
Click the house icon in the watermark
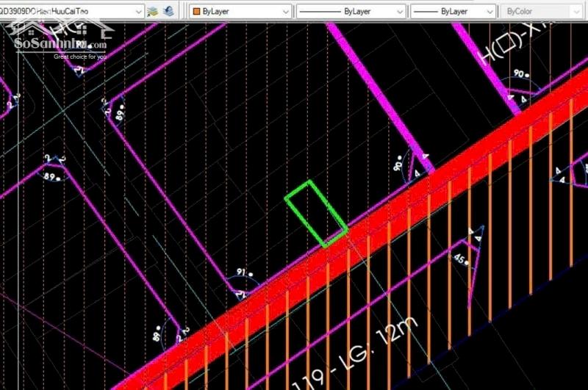[29, 28]
